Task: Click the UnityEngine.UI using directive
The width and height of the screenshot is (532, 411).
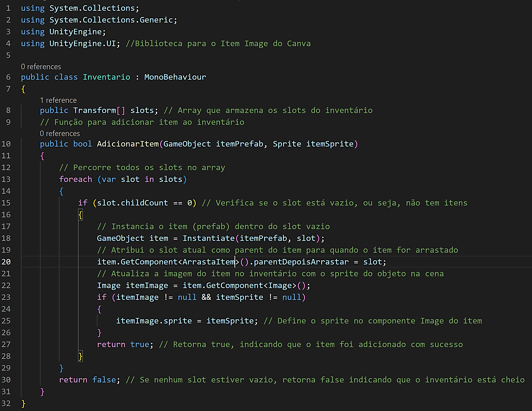Action: coord(82,44)
